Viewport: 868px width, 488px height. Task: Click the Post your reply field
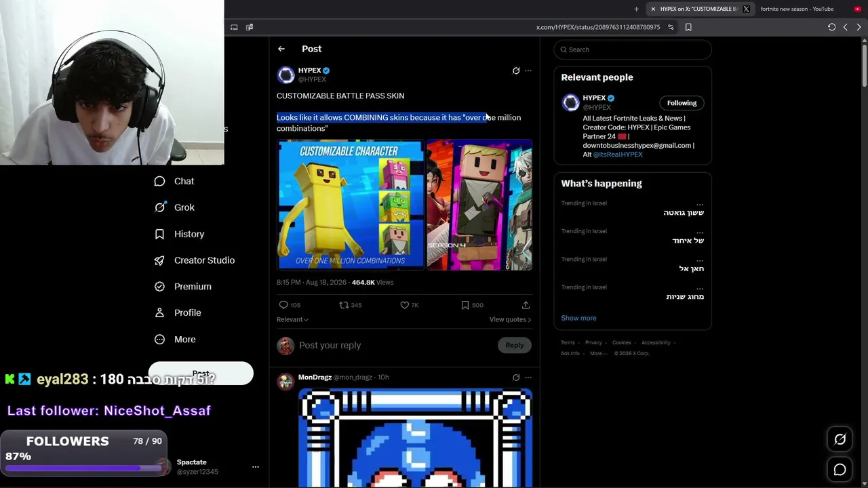(x=397, y=345)
